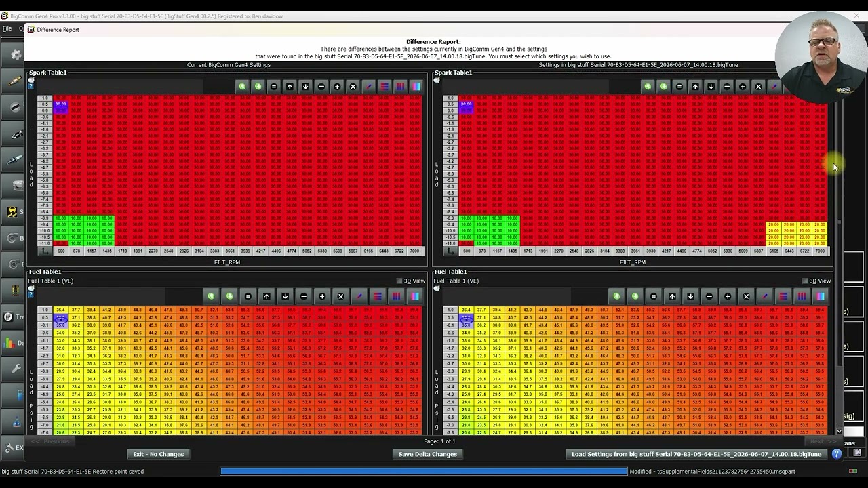Select 1.0 load row in current Spark Table1
Image resolution: width=868 pixels, height=488 pixels.
point(45,98)
